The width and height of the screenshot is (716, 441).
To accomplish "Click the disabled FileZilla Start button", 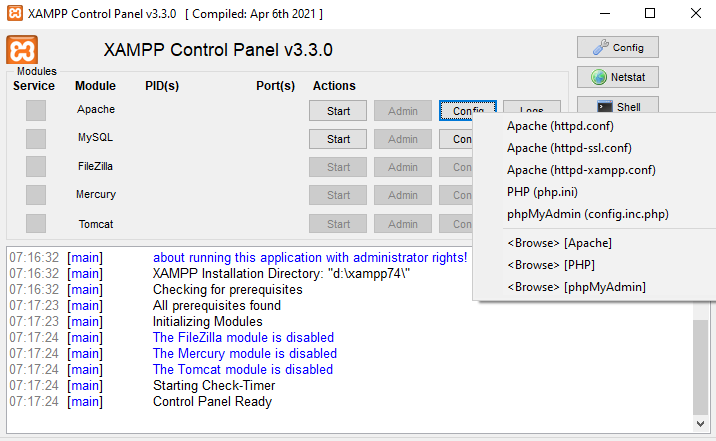I will tap(338, 167).
